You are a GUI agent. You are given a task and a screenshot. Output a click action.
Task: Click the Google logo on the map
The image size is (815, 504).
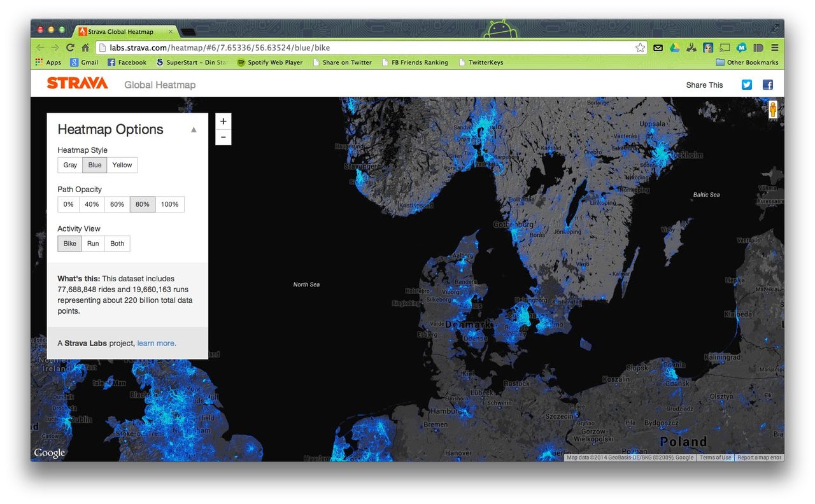point(50,452)
